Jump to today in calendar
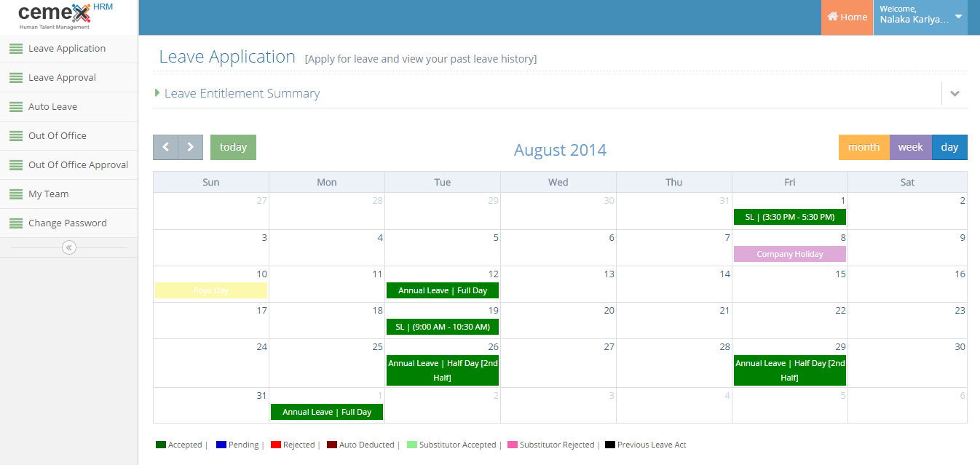The image size is (980, 465). click(233, 147)
